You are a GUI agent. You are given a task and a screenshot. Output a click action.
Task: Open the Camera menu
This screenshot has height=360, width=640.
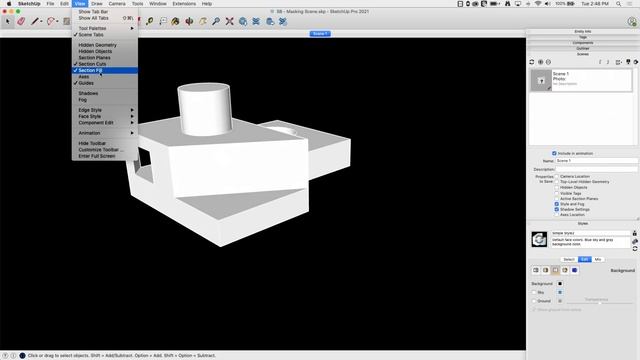117,4
